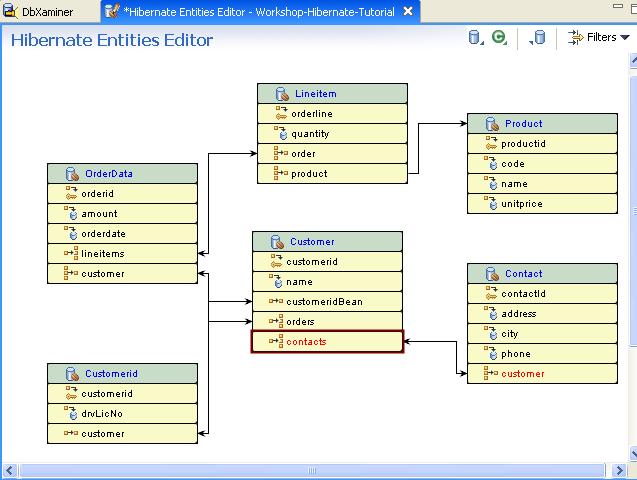This screenshot has height=480, width=637.
Task: Click the key icon beside productid
Action: [491, 143]
